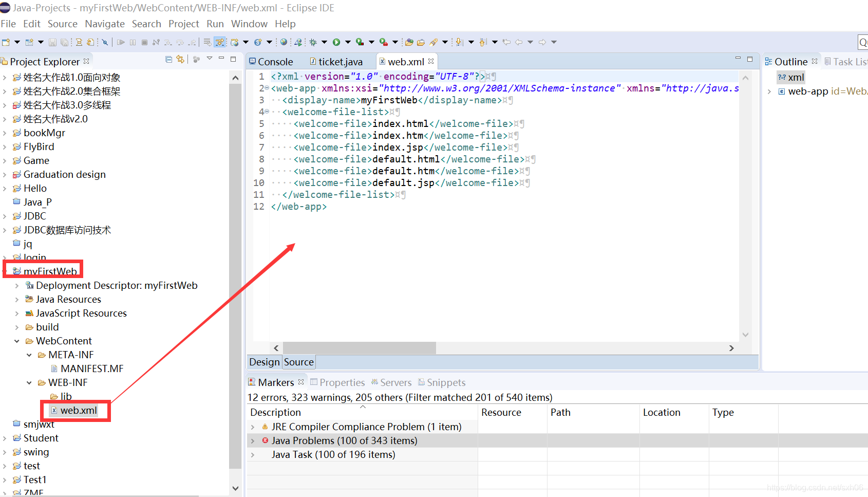Click the Save All toolbar icon

pos(64,42)
